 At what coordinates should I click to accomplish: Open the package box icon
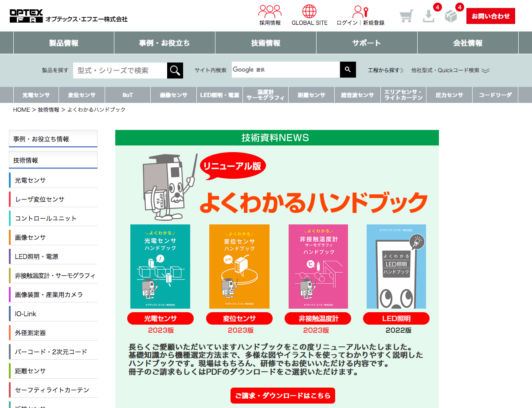pyautogui.click(x=451, y=16)
